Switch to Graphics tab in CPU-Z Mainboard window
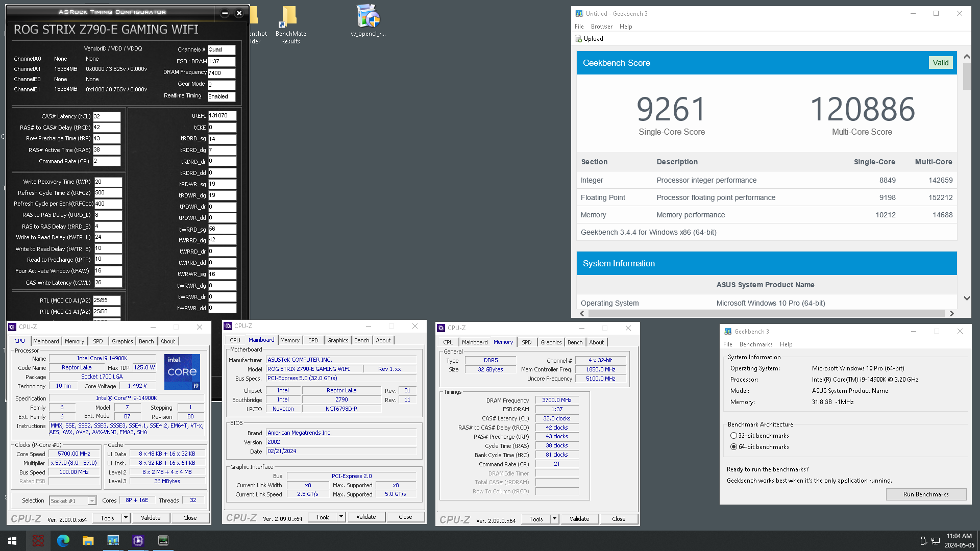980x551 pixels. click(x=338, y=340)
